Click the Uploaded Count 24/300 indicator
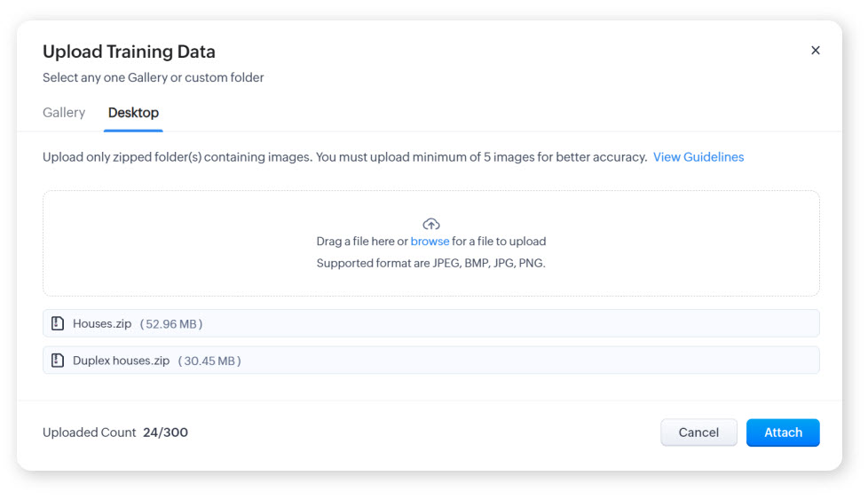The height and width of the screenshot is (500, 868). 115,433
